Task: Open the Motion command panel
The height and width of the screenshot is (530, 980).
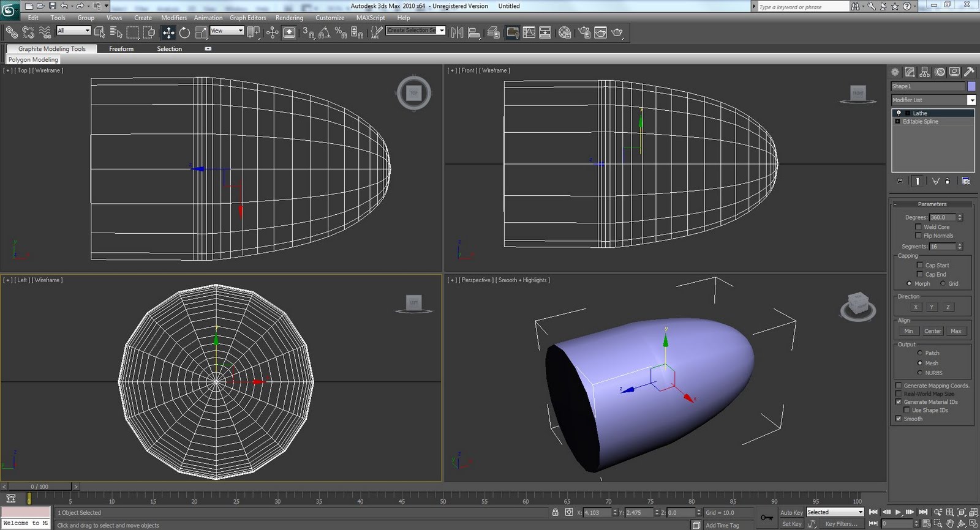Action: (x=940, y=72)
